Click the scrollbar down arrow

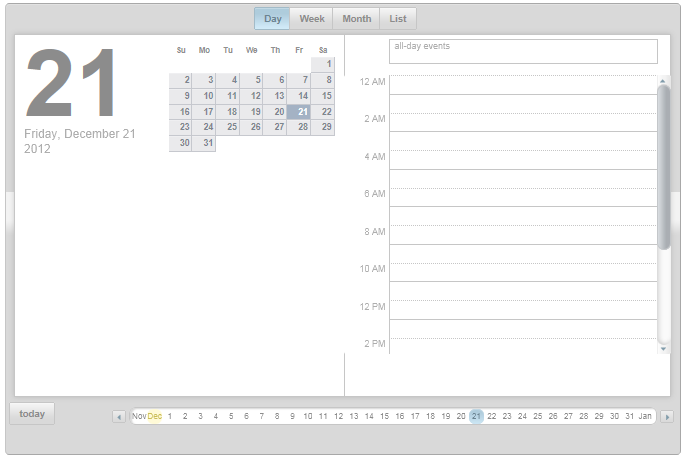click(663, 349)
